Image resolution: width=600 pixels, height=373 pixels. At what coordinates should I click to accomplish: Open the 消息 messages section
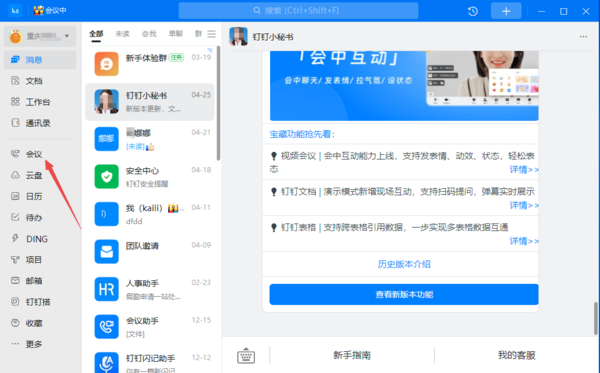tap(39, 60)
